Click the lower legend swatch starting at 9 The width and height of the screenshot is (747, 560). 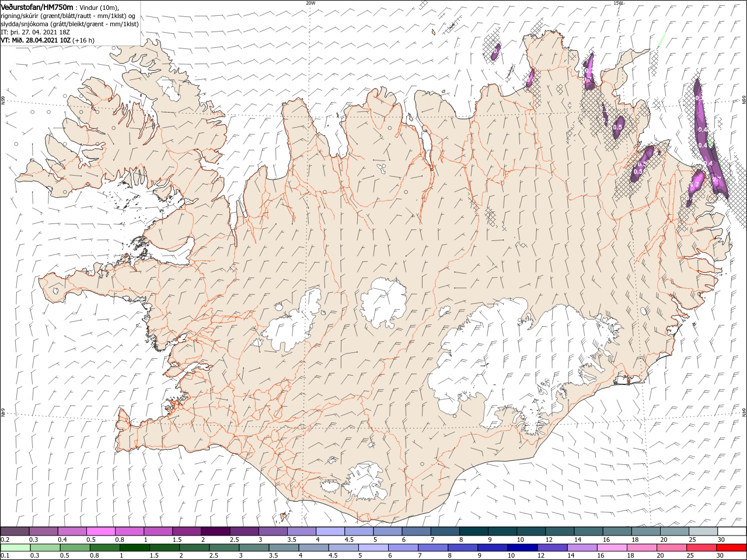pyautogui.click(x=492, y=548)
